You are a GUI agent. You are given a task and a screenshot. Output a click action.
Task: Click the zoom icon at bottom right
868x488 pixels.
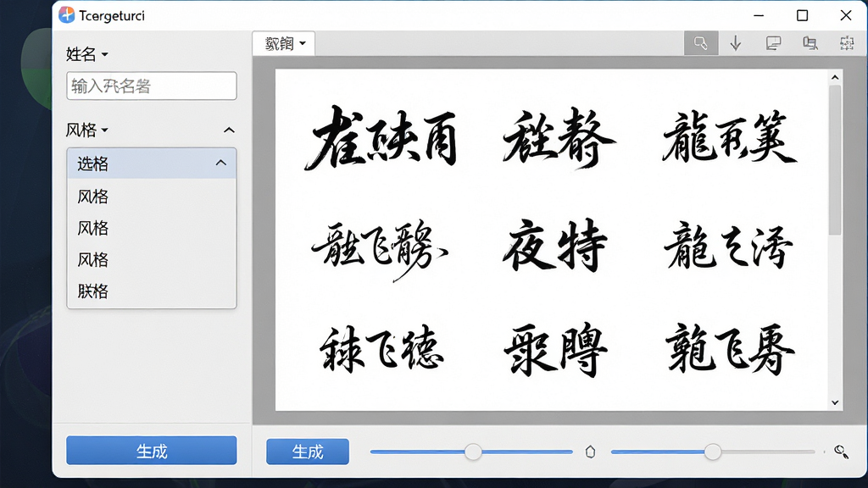pyautogui.click(x=842, y=452)
